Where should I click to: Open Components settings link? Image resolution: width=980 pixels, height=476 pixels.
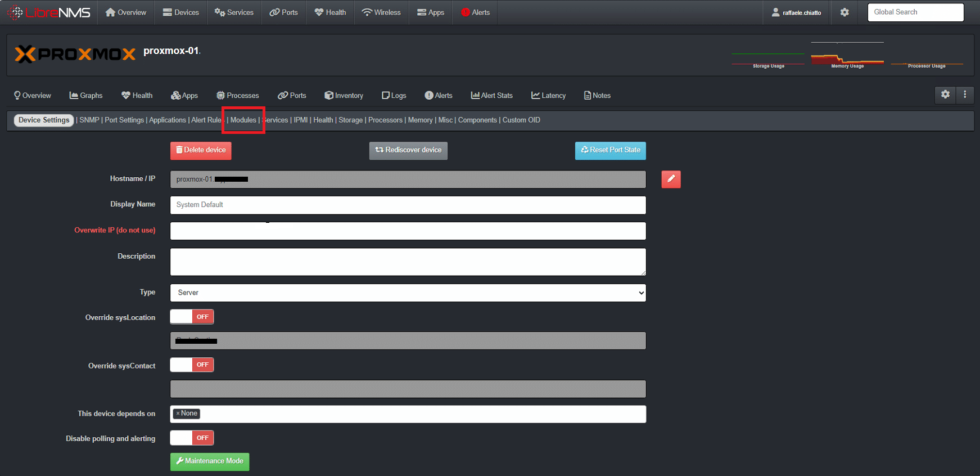[x=477, y=120]
